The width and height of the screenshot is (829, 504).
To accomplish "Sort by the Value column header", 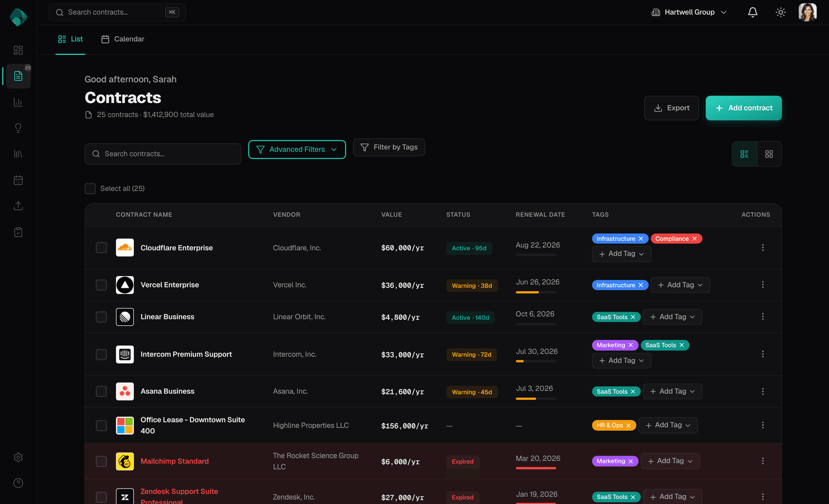I will [392, 214].
